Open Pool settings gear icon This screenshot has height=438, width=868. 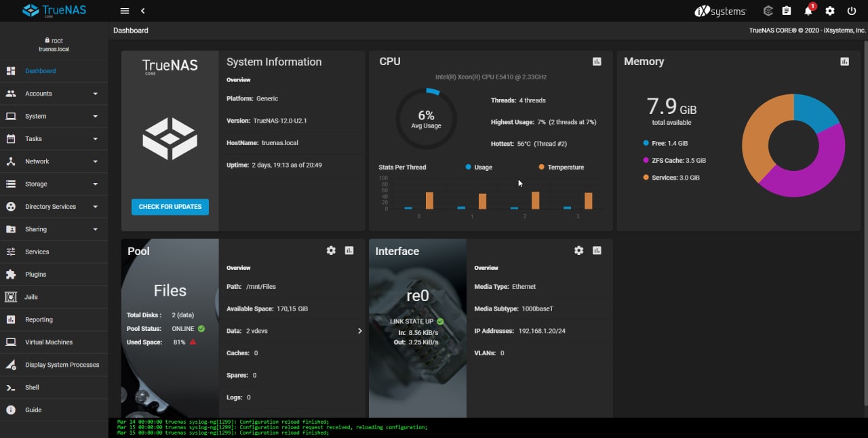(x=331, y=250)
